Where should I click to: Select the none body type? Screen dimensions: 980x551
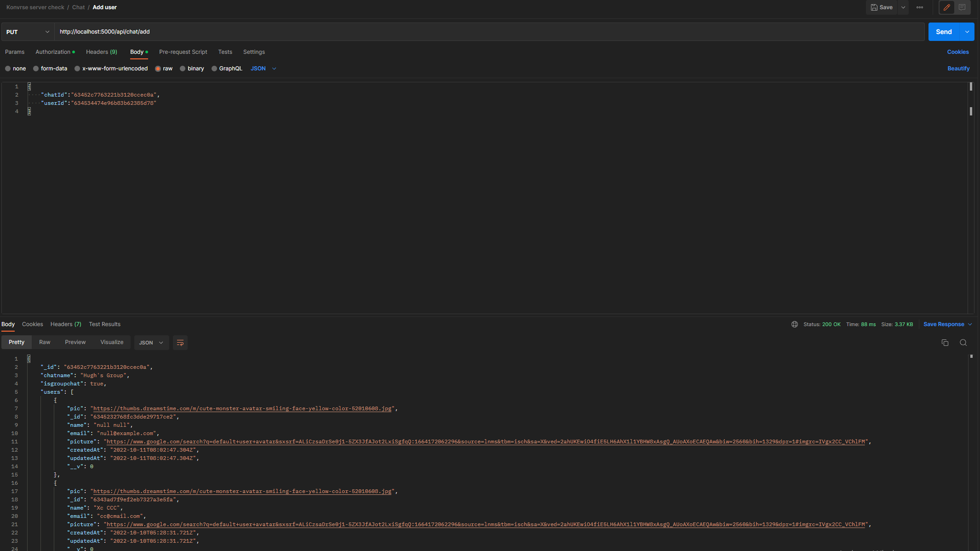click(16, 69)
